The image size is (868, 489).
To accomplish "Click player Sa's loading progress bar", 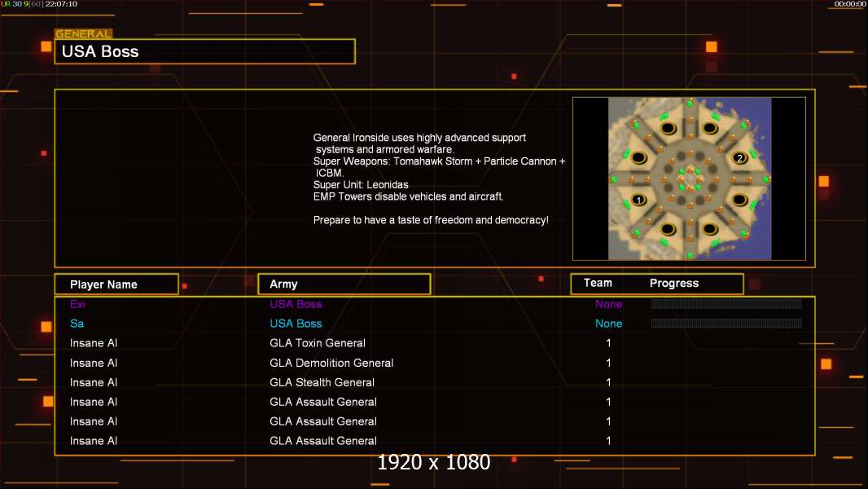I will (726, 323).
